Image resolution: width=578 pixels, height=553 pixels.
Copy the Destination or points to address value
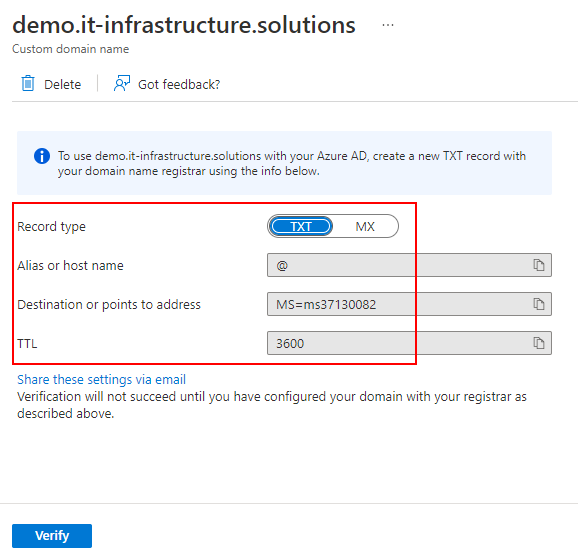tap(539, 304)
